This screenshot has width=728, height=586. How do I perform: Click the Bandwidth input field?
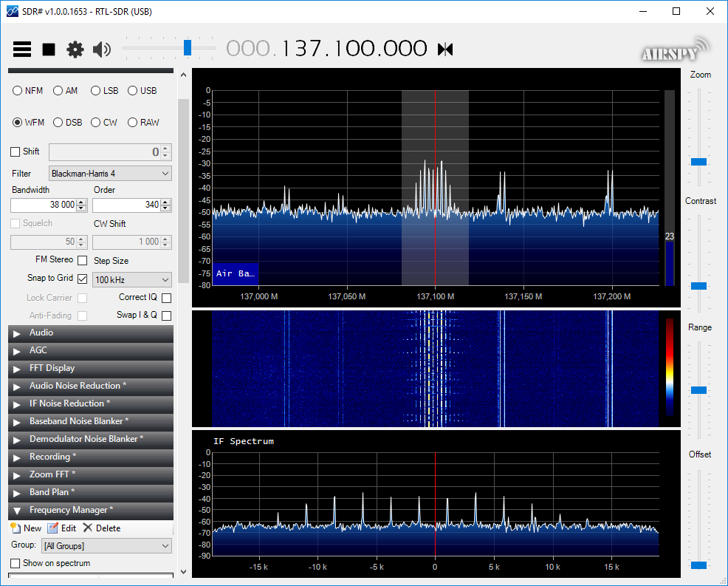click(44, 205)
